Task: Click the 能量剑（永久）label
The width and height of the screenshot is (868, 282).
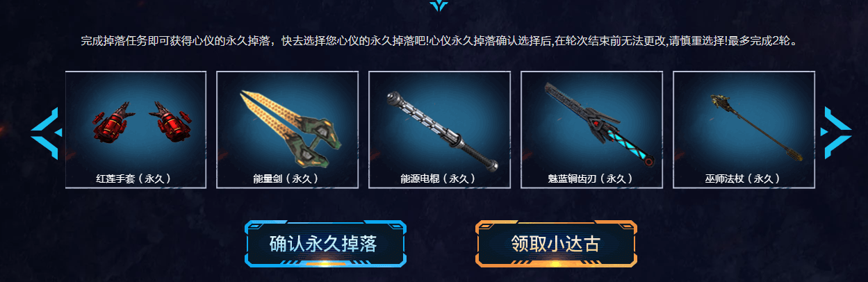Action: click(x=286, y=179)
